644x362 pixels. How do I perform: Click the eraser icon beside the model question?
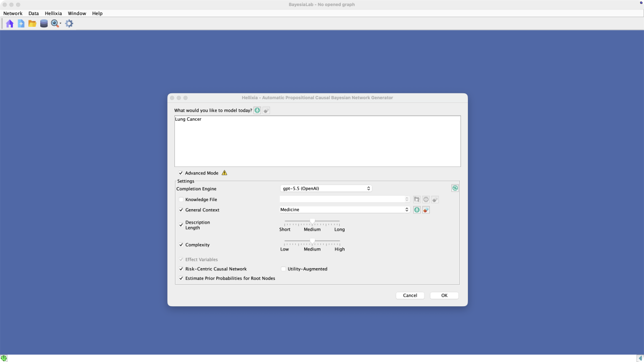pos(267,110)
